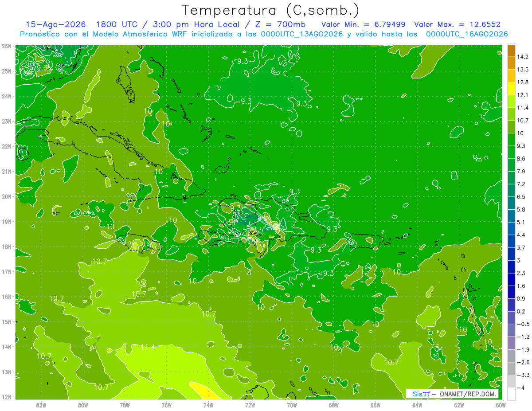532x411 pixels.
Task: Click the "Valor Max. = 12.6552" value
Action: click(457, 24)
